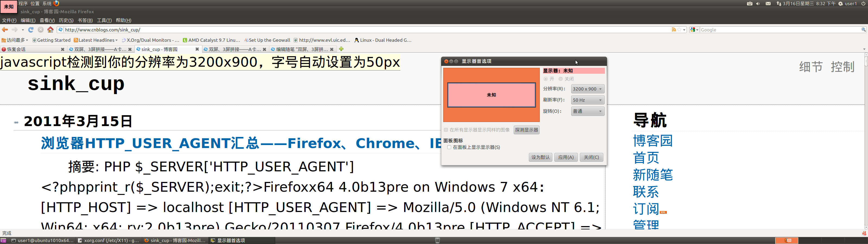Open the history dropdown next to forward
This screenshot has height=244, width=868.
[23, 30]
